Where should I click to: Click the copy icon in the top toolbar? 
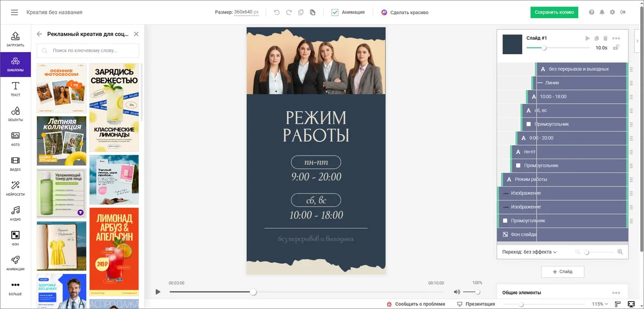[x=301, y=12]
